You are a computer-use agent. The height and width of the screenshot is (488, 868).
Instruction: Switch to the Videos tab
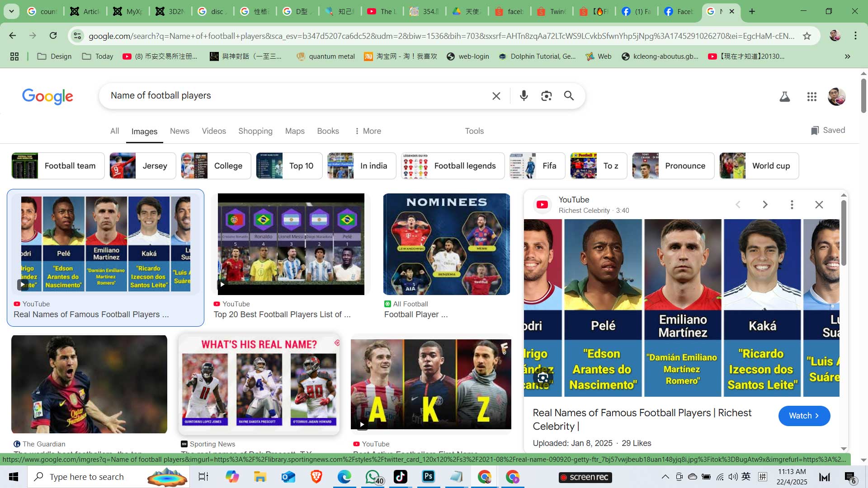(214, 131)
